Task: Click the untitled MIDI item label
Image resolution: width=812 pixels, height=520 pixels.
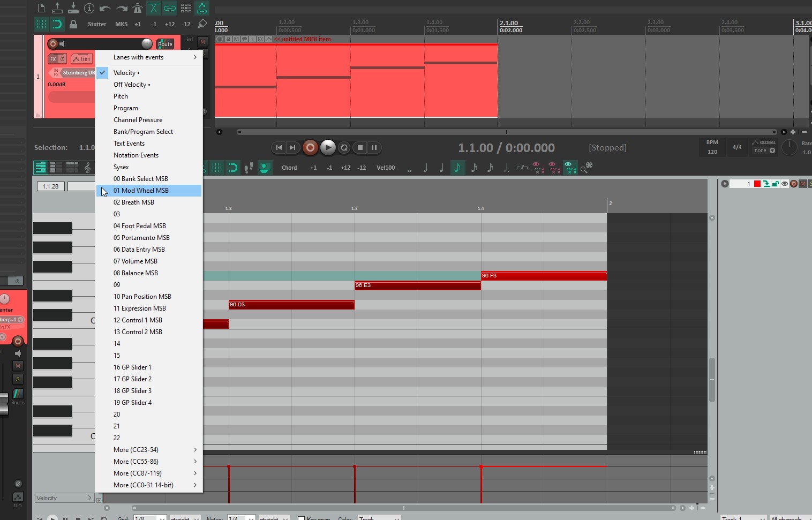Action: pyautogui.click(x=302, y=39)
